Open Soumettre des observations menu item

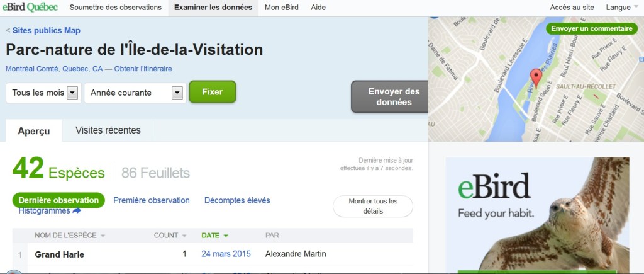point(116,8)
